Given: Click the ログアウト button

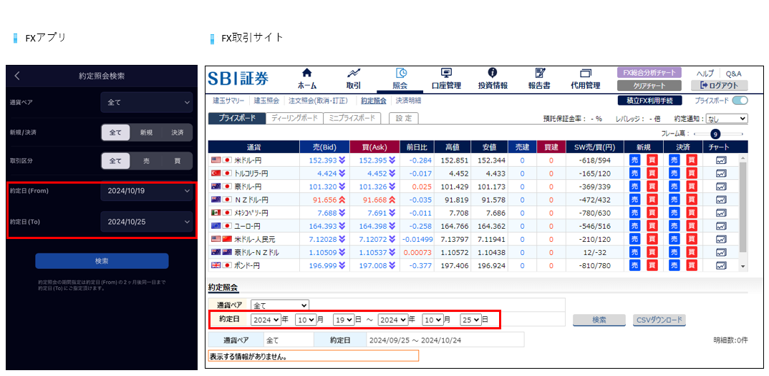Looking at the screenshot, I should coord(719,85).
